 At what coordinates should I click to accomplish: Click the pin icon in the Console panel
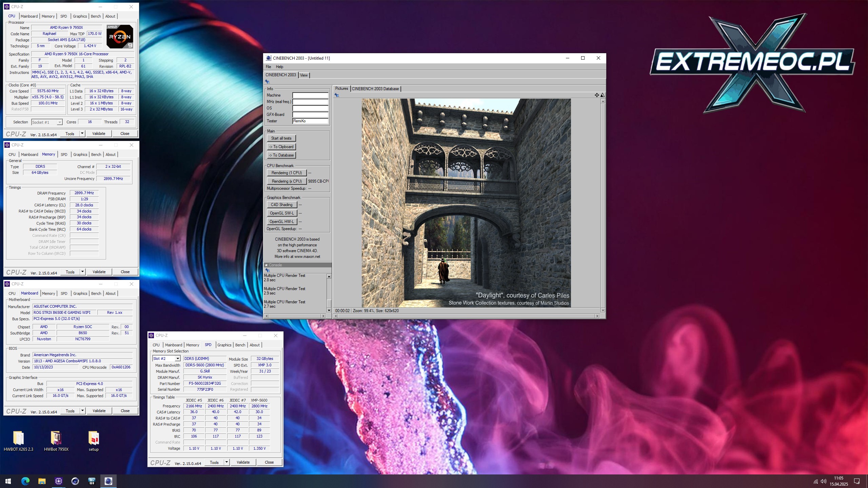click(x=267, y=270)
